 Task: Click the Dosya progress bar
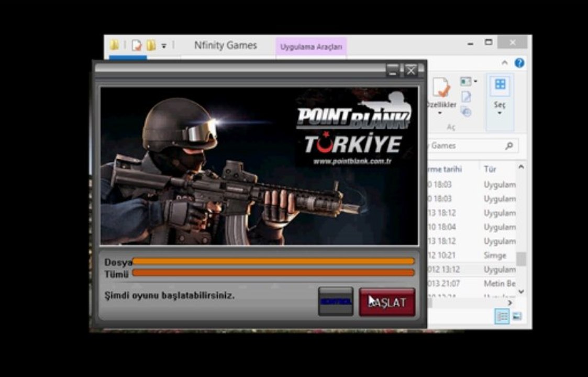point(273,261)
